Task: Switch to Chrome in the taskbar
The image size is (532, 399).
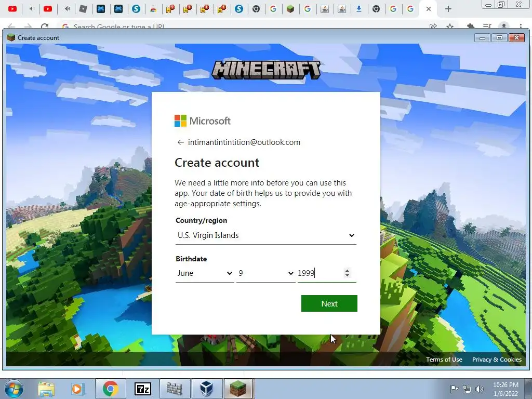Action: click(x=110, y=389)
